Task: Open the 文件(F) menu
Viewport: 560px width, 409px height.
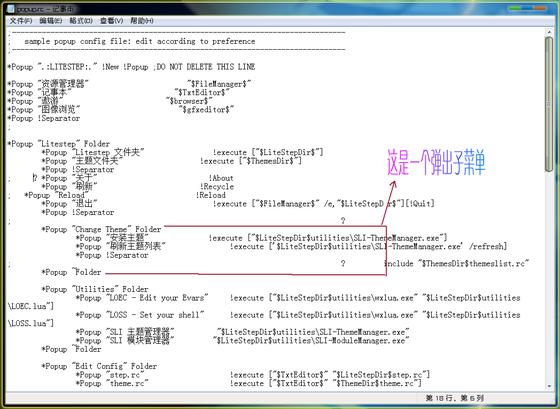Action: coord(20,21)
